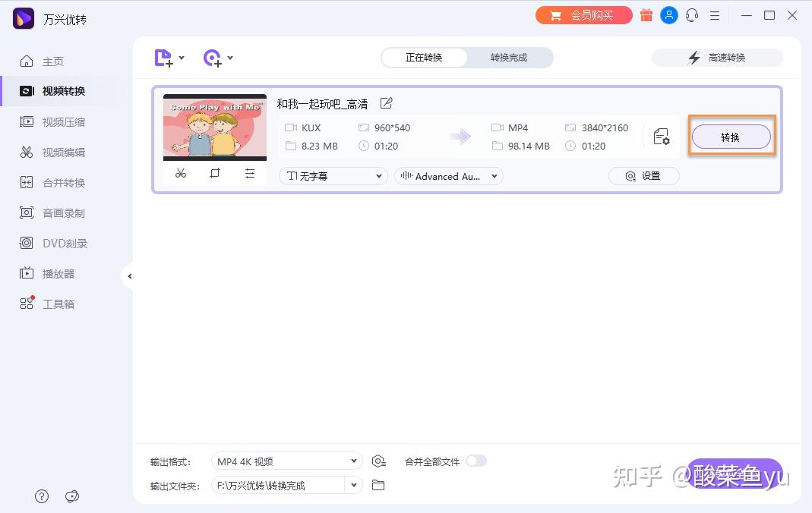The width and height of the screenshot is (812, 513).
Task: Open the 无字幕 subtitle dropdown
Action: pyautogui.click(x=332, y=176)
